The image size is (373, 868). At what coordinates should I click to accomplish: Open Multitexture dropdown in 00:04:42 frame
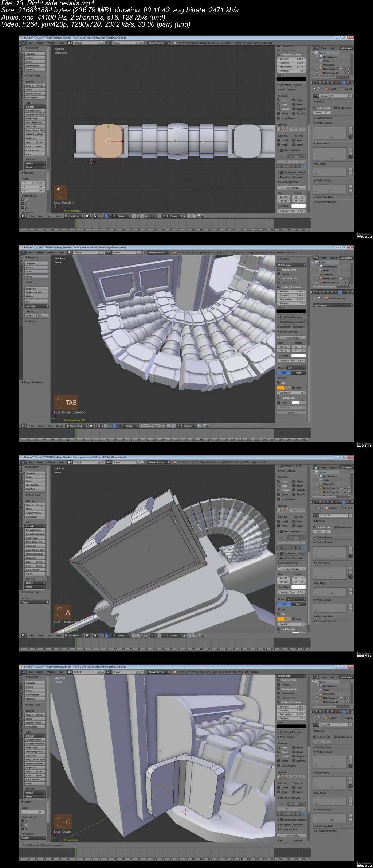point(291,265)
